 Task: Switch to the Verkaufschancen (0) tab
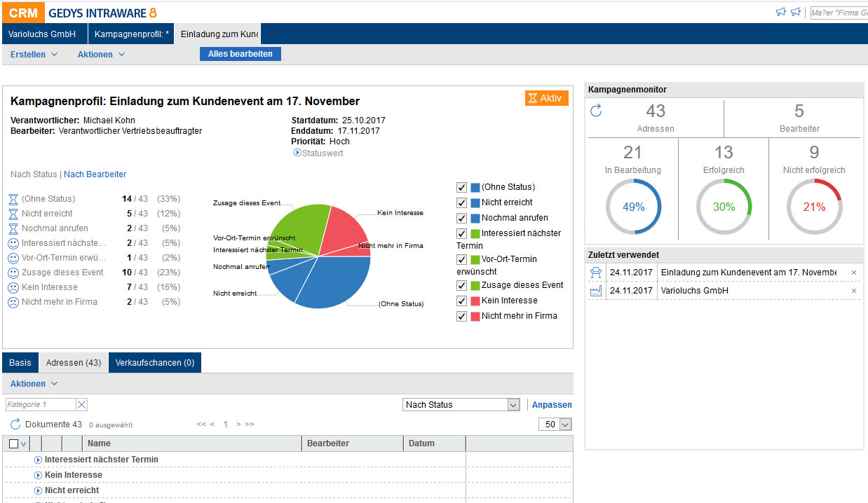[155, 363]
